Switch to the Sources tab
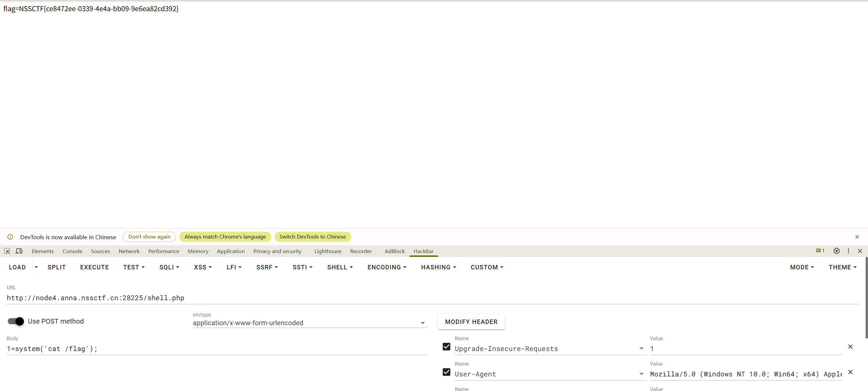Screen dimensions: 868x391 tap(100, 251)
